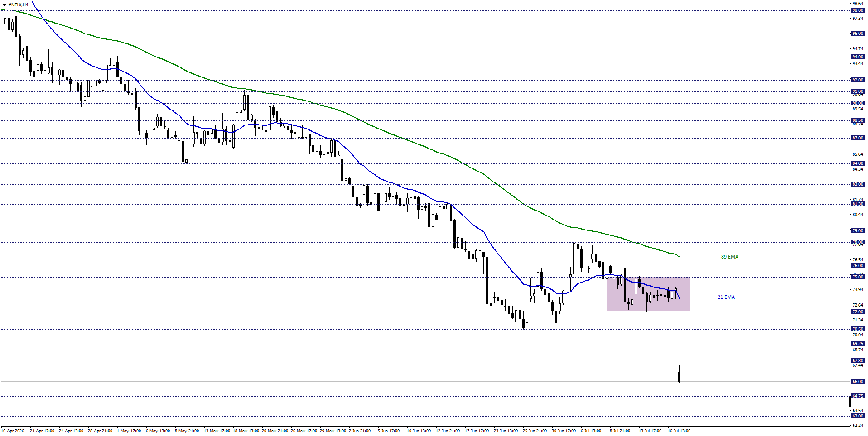
Task: Select the 21 EMA text label
Action: coord(726,297)
